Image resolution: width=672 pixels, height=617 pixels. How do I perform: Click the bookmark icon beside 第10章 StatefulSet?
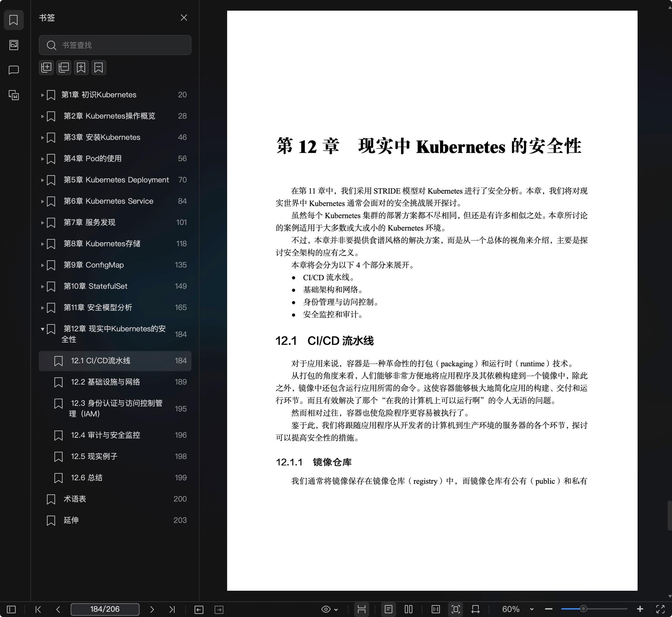[51, 287]
